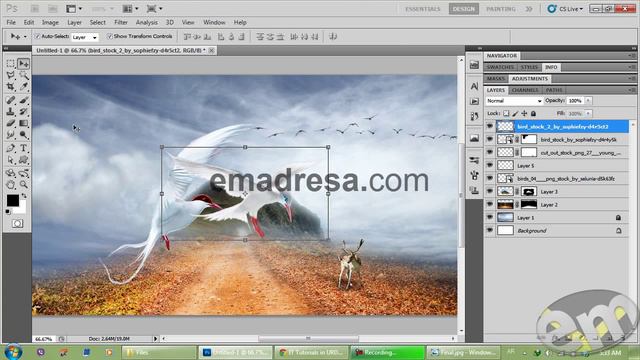Hide Layer 1 visibility eye
This screenshot has height=360, width=640.
(490, 218)
